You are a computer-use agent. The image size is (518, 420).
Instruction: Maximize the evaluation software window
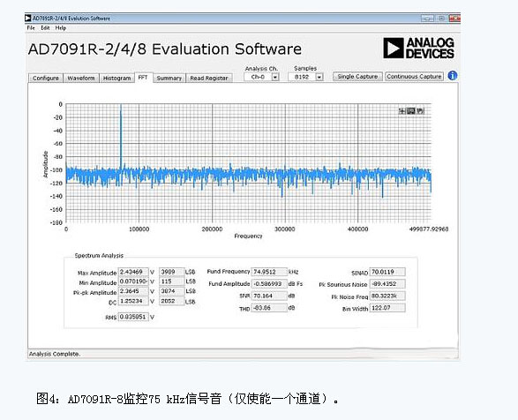point(441,19)
